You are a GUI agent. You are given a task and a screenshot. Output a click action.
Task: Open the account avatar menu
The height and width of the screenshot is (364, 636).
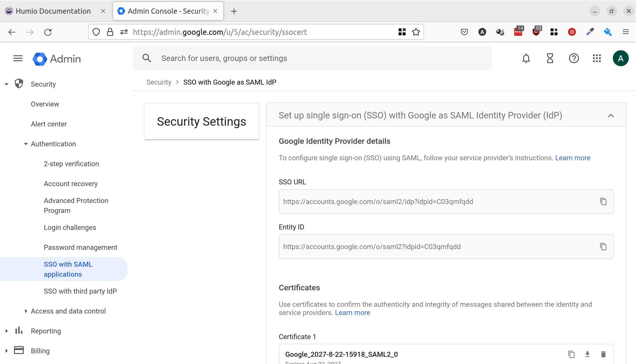[x=620, y=58]
